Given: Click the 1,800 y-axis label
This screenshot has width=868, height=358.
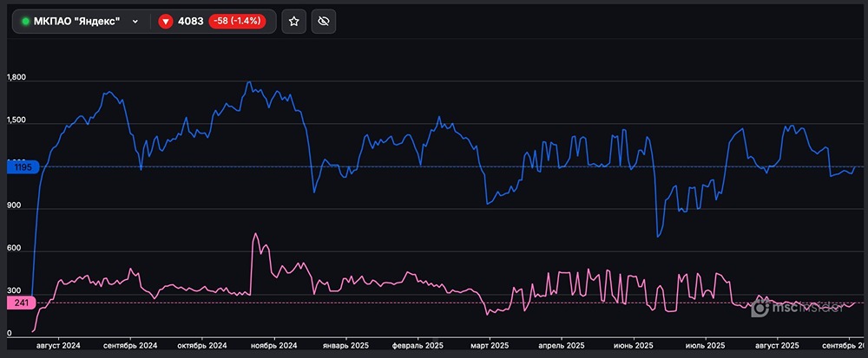Looking at the screenshot, I should [x=16, y=78].
